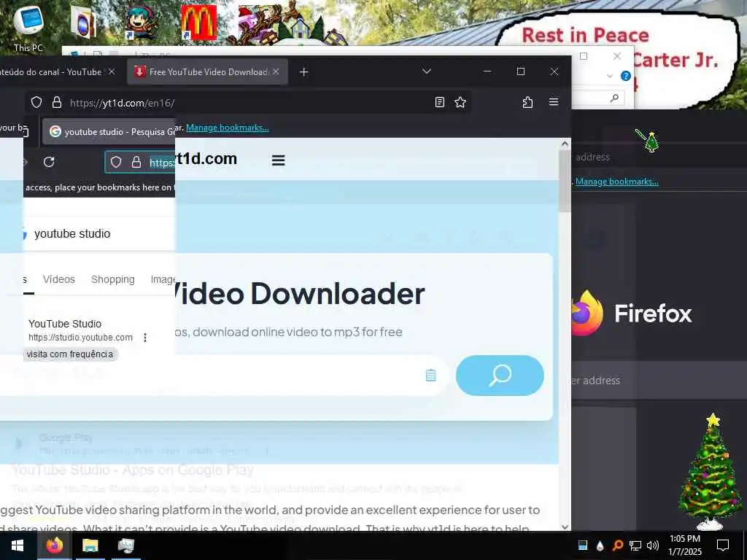This screenshot has width=747, height=560.
Task: Open a new Firefox tab
Action: click(304, 72)
